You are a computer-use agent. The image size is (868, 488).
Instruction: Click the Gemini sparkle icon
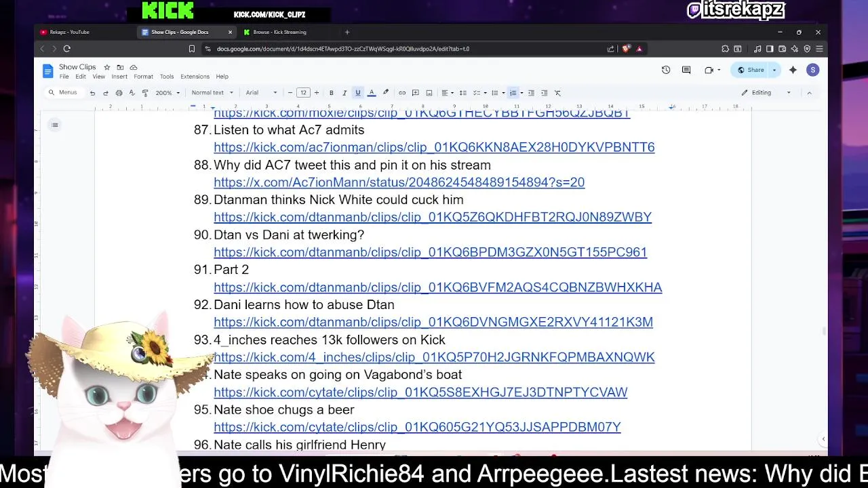(793, 70)
